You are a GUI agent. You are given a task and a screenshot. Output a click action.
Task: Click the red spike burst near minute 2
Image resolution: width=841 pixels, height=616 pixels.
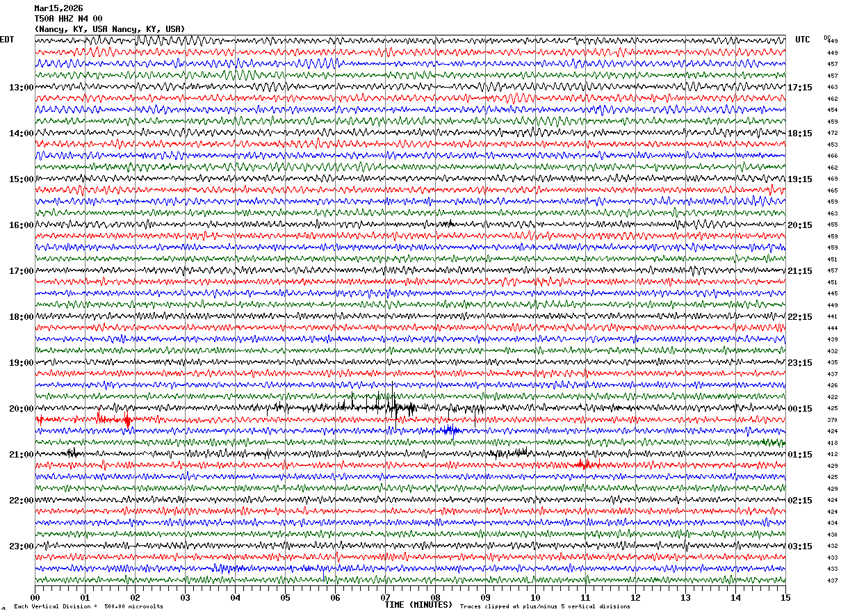[127, 420]
